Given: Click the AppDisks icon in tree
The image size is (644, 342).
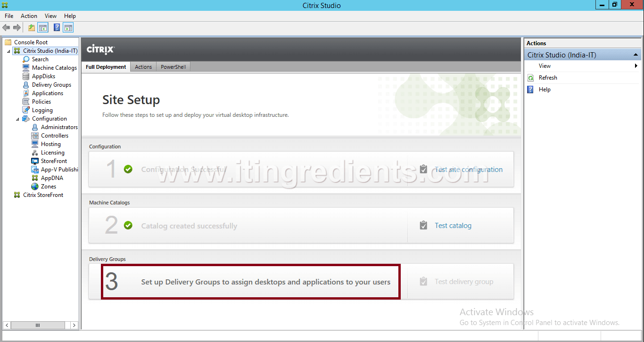Looking at the screenshot, I should (x=26, y=76).
